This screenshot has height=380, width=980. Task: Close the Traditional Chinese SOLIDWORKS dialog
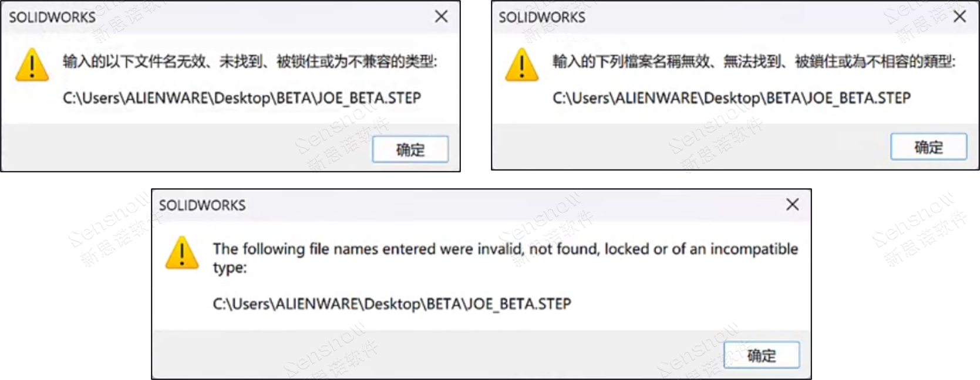coord(959,16)
